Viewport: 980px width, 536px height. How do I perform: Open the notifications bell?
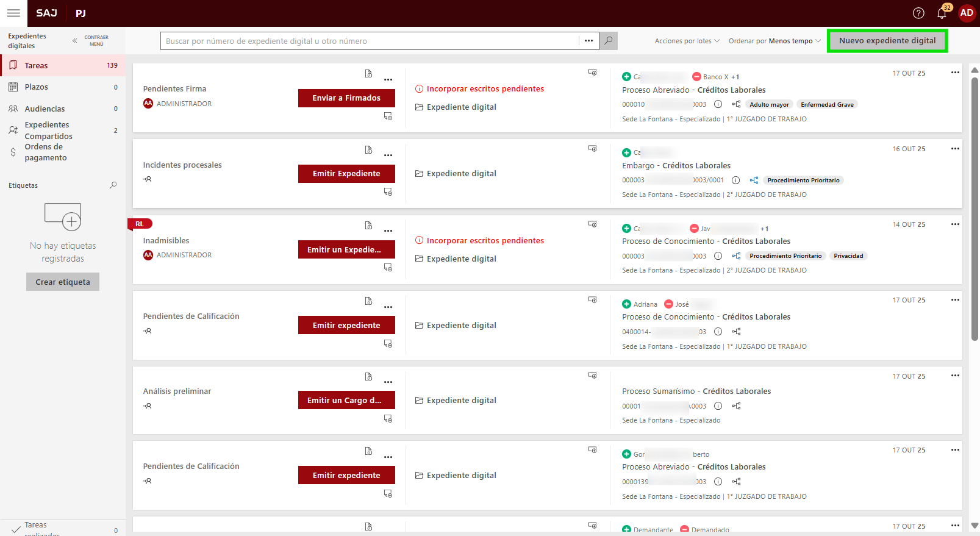(x=942, y=13)
